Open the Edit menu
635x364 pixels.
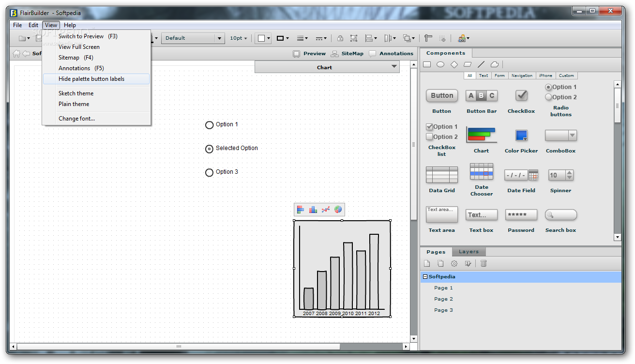click(33, 25)
